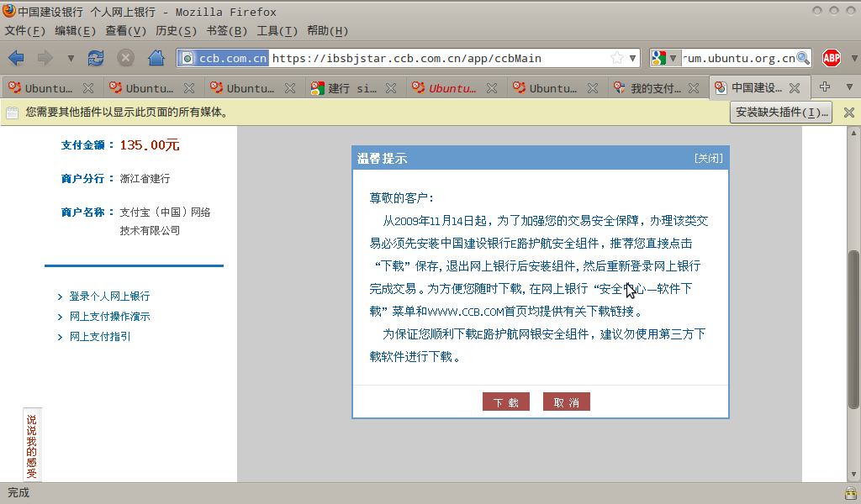Image resolution: width=861 pixels, height=504 pixels.
Task: Click the scrollbar up arrow
Action: pyautogui.click(x=853, y=133)
